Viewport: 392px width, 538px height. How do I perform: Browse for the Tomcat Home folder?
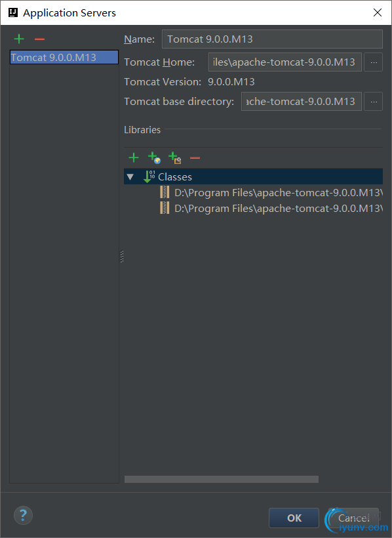pos(374,62)
